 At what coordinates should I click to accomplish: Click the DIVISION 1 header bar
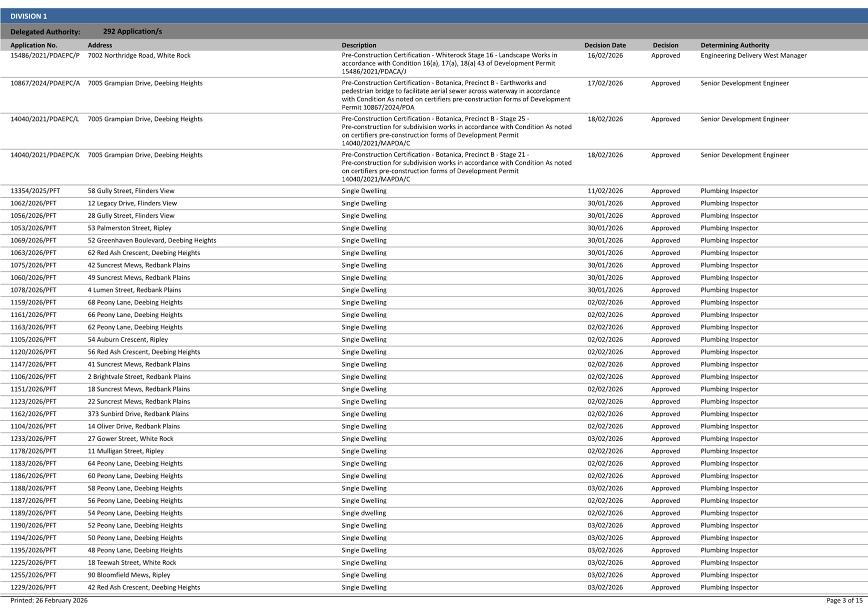tap(29, 16)
